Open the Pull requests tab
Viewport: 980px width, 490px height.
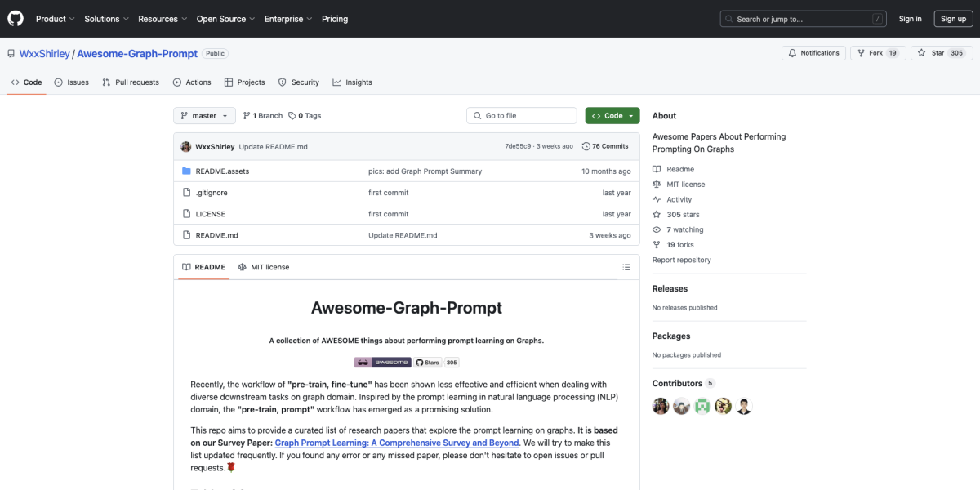tap(131, 82)
